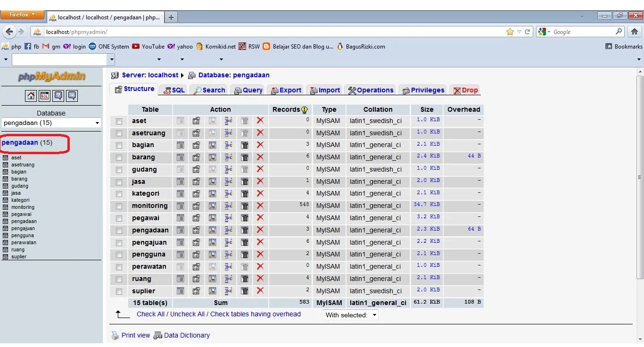644x347 pixels.
Task: Go to the Export tab
Action: [285, 90]
